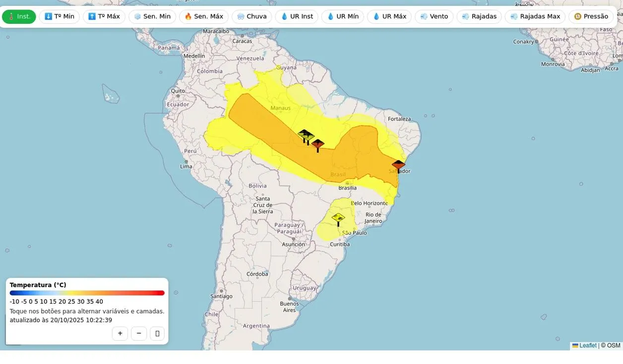Select the UR Máx humidity button
Viewport: 623px width, 364px height.
(x=389, y=16)
